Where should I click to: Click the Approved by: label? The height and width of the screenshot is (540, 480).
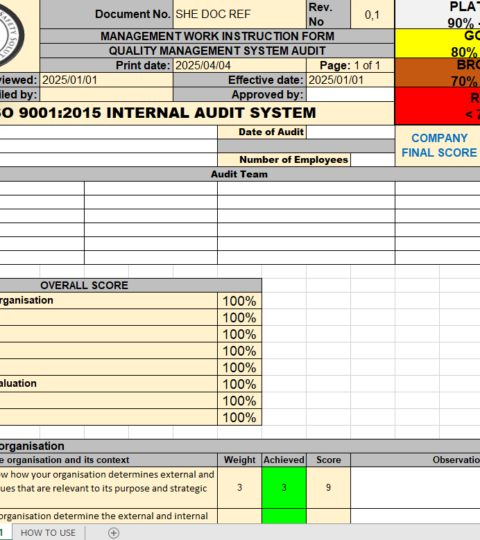pos(240,94)
